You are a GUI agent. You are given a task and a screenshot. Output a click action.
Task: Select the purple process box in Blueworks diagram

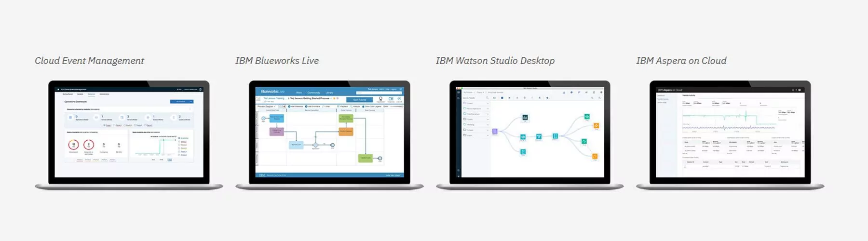(x=277, y=131)
